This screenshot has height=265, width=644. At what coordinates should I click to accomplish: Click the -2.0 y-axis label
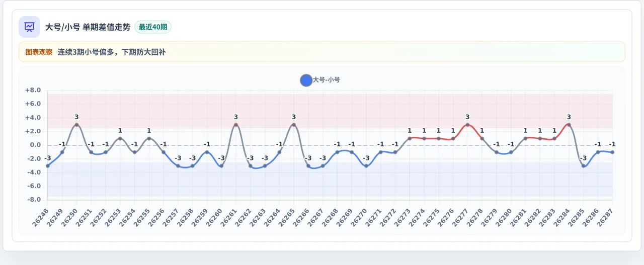[34, 159]
